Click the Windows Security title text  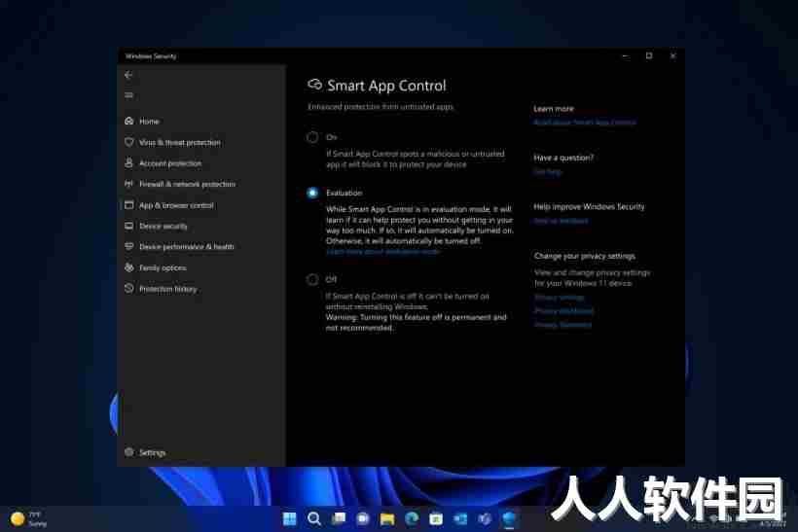151,56
